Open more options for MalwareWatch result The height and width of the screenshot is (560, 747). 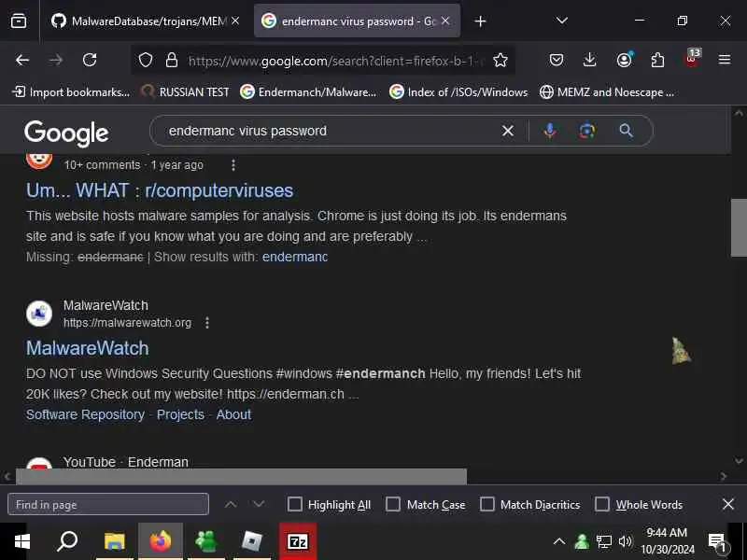click(x=207, y=323)
